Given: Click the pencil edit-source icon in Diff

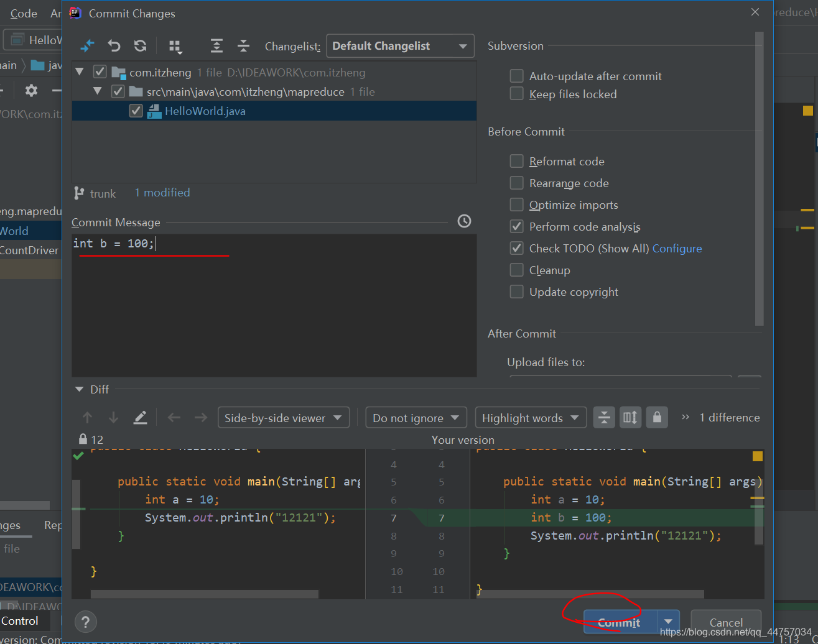Looking at the screenshot, I should 141,418.
